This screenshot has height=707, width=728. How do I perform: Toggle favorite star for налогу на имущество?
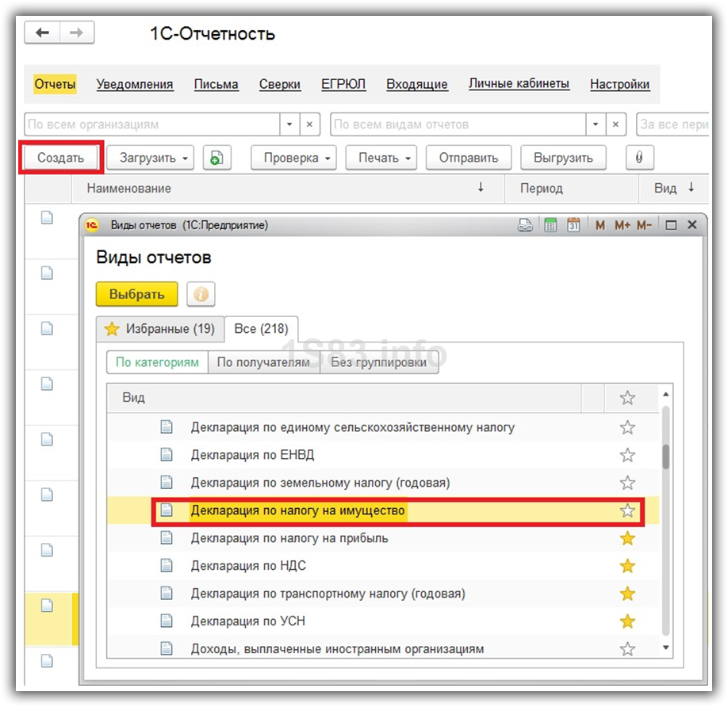tap(627, 510)
